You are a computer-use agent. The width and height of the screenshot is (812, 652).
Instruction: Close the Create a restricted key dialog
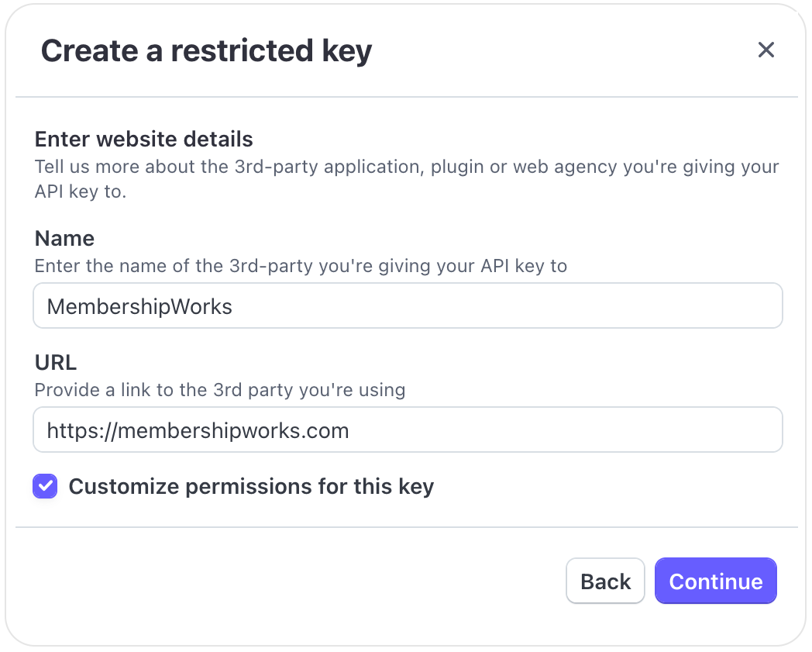[766, 50]
